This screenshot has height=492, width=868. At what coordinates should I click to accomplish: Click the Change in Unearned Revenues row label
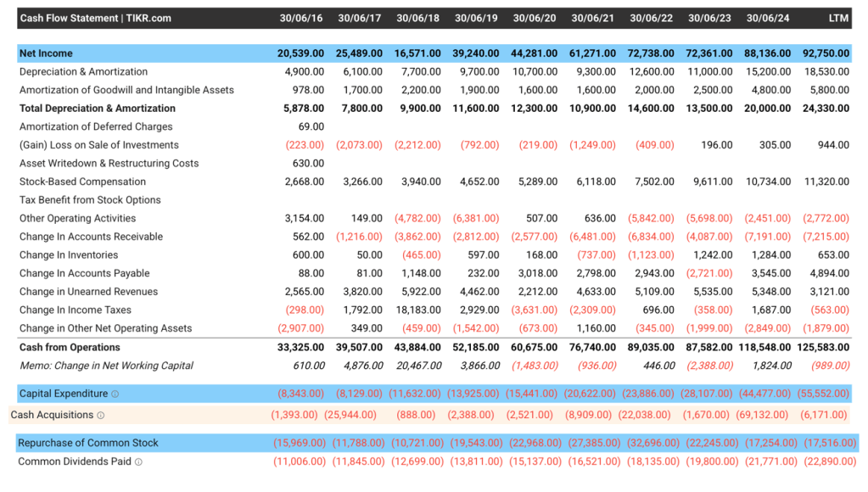pos(88,292)
